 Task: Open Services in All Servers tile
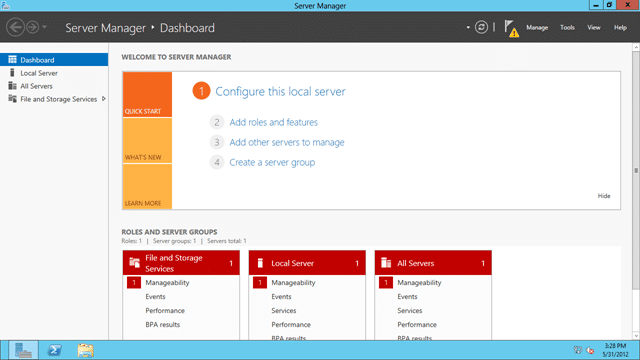[x=410, y=310]
